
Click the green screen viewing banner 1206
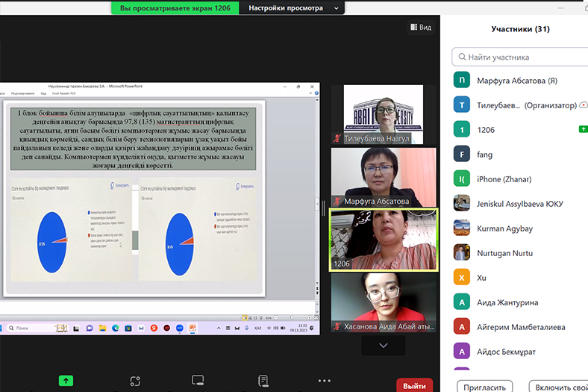[175, 8]
